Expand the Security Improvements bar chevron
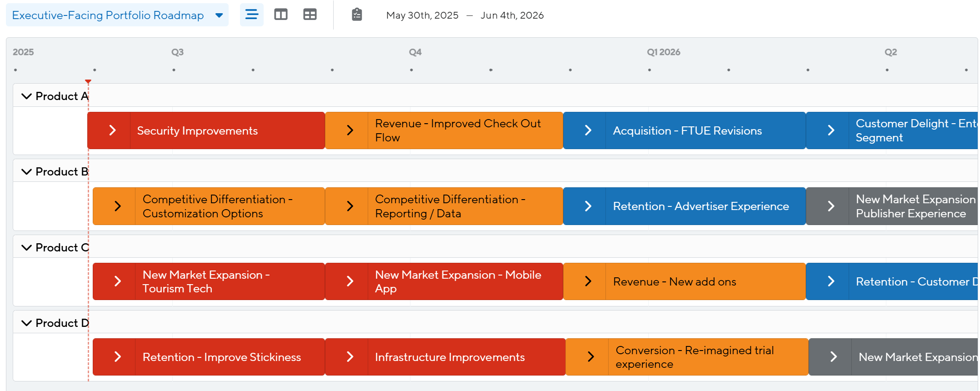 click(112, 130)
